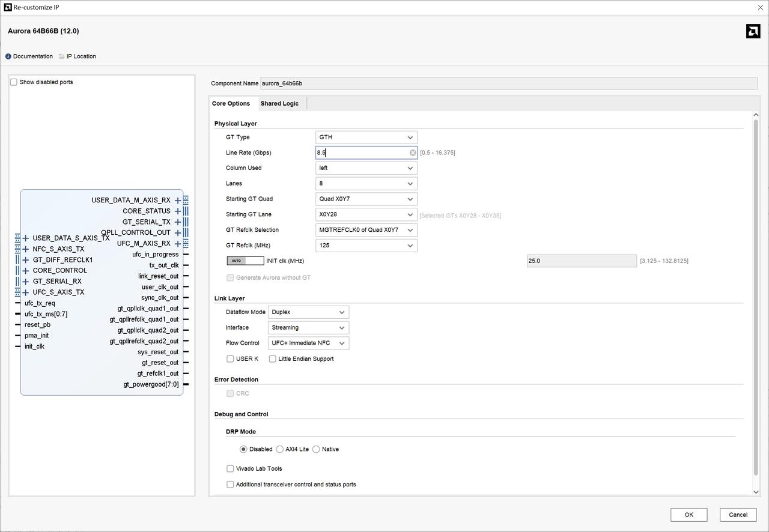Screen dimensions: 769x532
Task: Click the AMD logo icon
Action: (x=753, y=31)
